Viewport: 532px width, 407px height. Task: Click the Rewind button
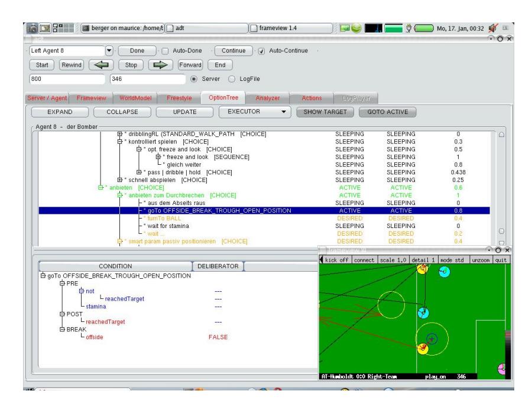[72, 65]
